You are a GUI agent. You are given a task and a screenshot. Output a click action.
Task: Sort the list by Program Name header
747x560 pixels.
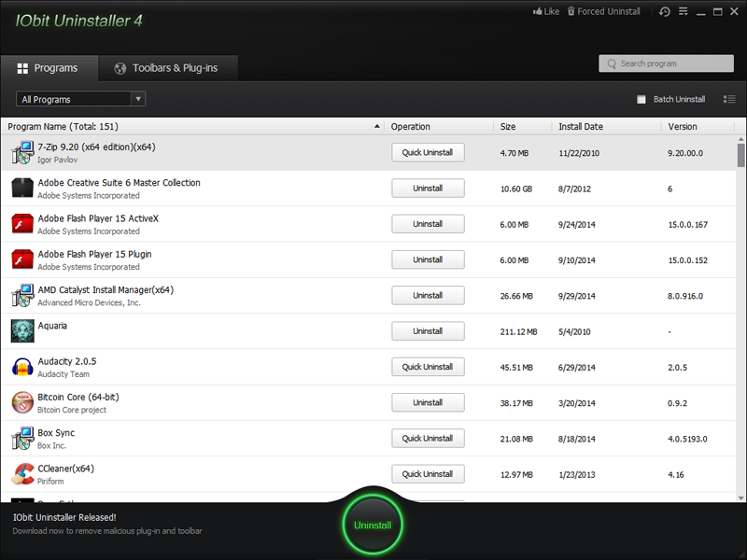(187, 126)
